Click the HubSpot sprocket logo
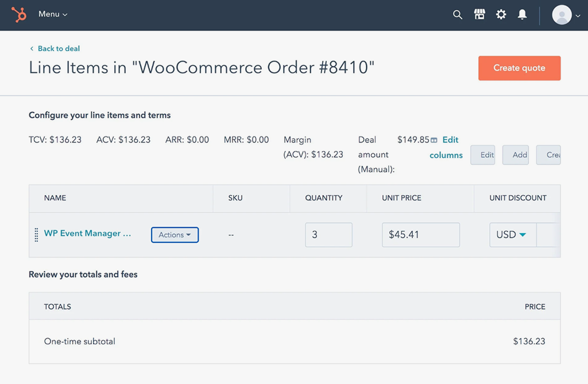This screenshot has width=588, height=384. click(19, 14)
